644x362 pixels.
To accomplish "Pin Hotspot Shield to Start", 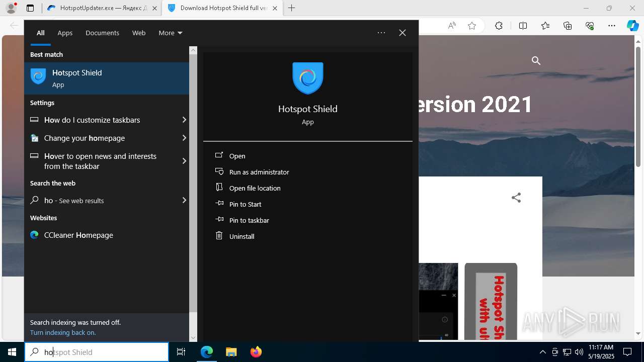I will click(245, 204).
